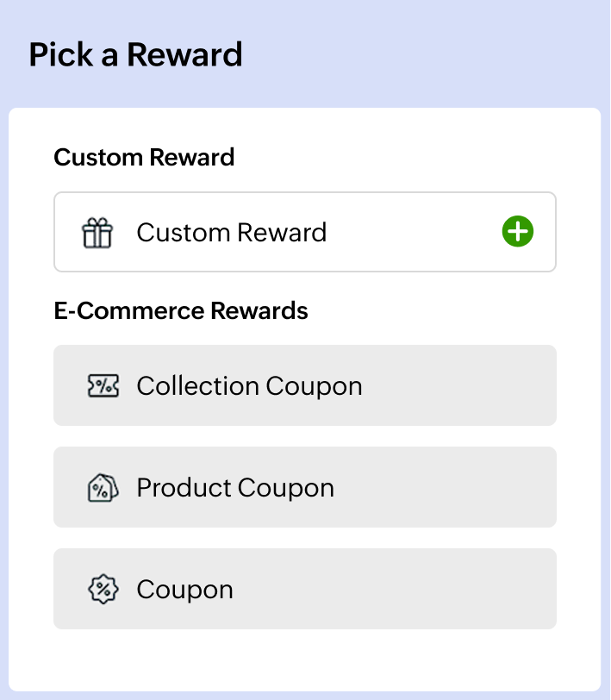The width and height of the screenshot is (611, 700).
Task: Select the first E-Commerce reward listed
Action: tap(305, 384)
